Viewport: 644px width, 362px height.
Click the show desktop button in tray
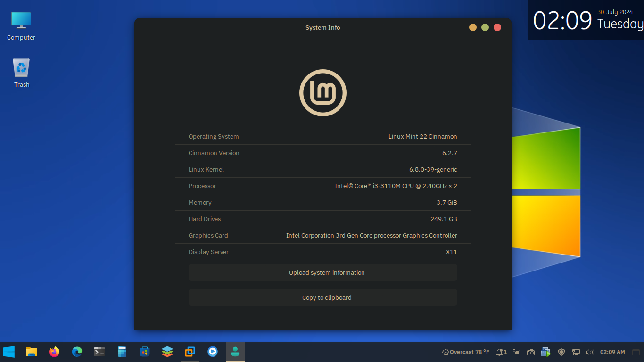(636, 352)
